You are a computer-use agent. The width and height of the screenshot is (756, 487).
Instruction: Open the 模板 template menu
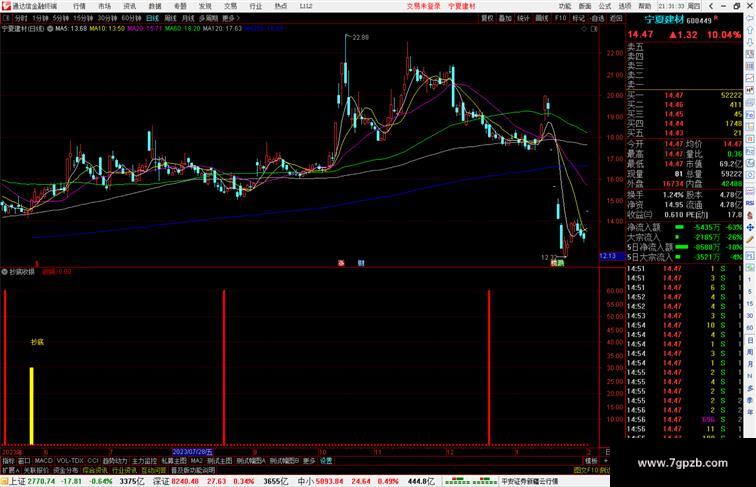click(591, 461)
